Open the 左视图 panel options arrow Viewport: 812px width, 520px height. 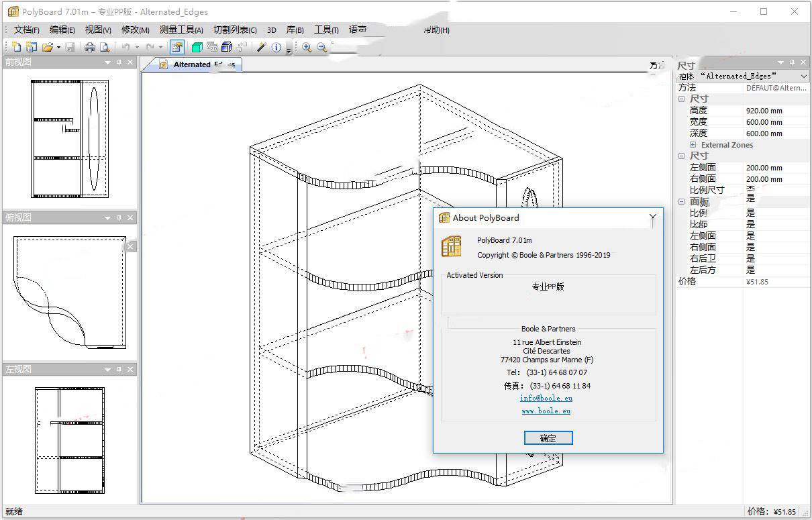pyautogui.click(x=107, y=369)
